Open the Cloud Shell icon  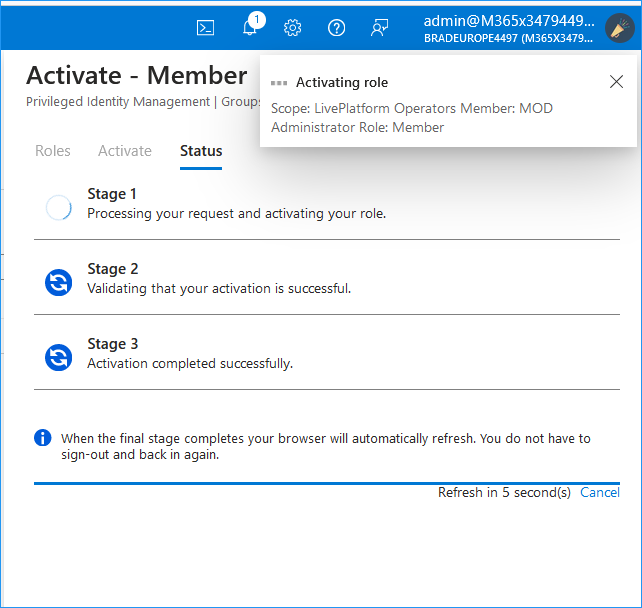click(205, 28)
